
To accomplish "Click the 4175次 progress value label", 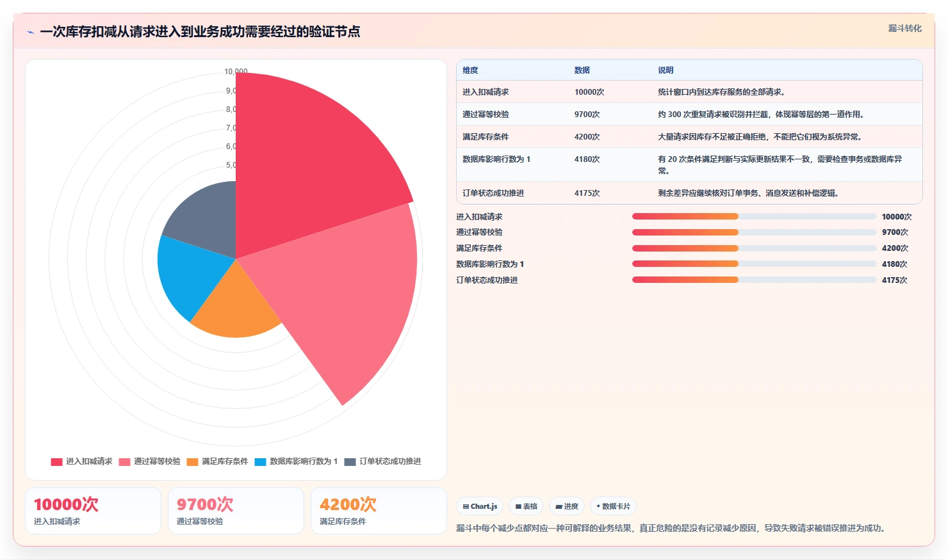I will [x=894, y=280].
